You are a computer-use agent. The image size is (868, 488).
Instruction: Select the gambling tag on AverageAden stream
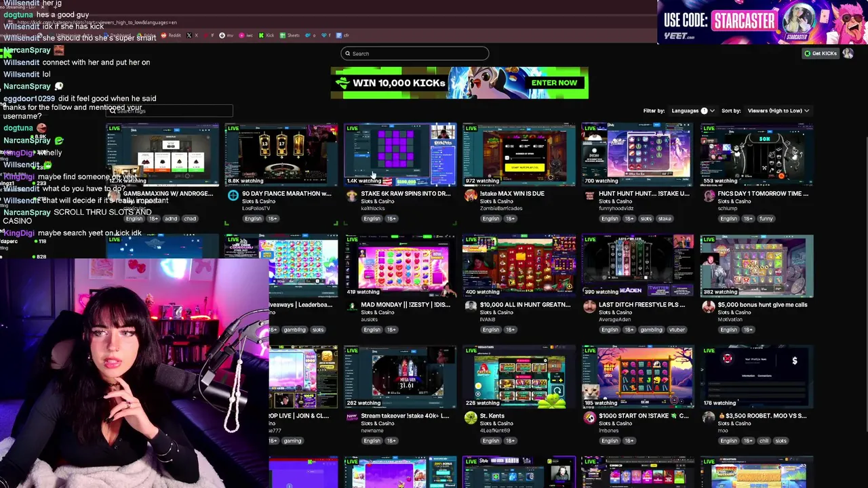pos(651,330)
